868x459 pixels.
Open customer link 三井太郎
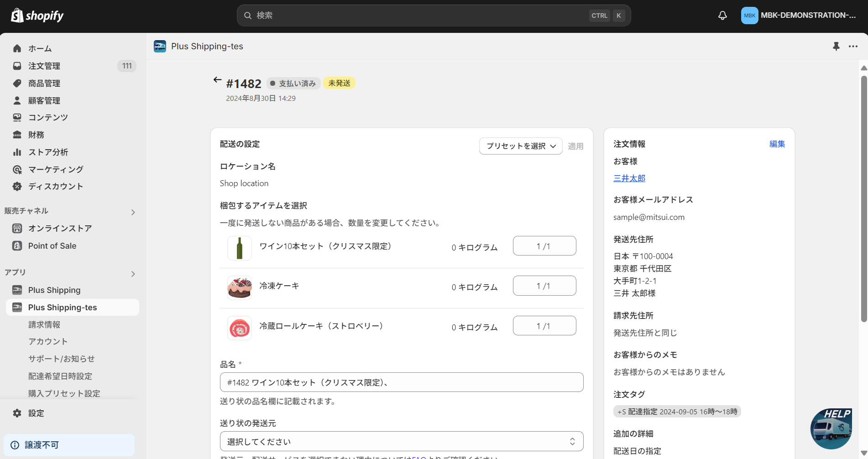[x=629, y=178]
